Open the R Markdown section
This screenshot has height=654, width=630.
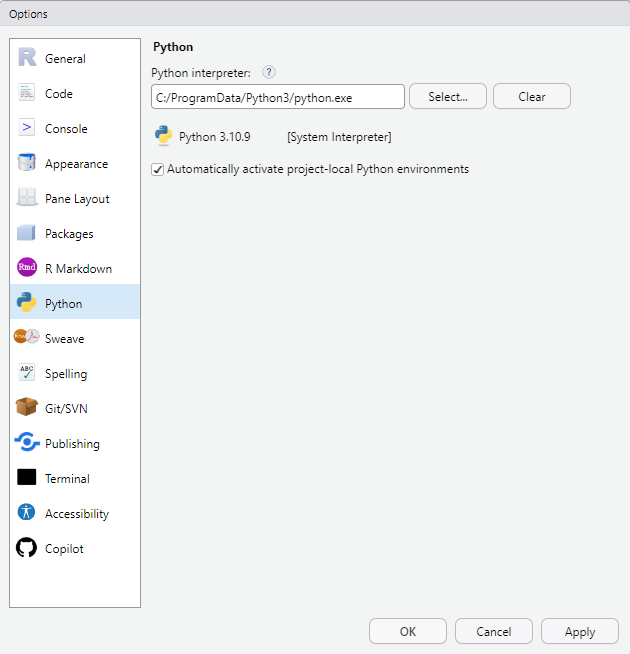75,269
